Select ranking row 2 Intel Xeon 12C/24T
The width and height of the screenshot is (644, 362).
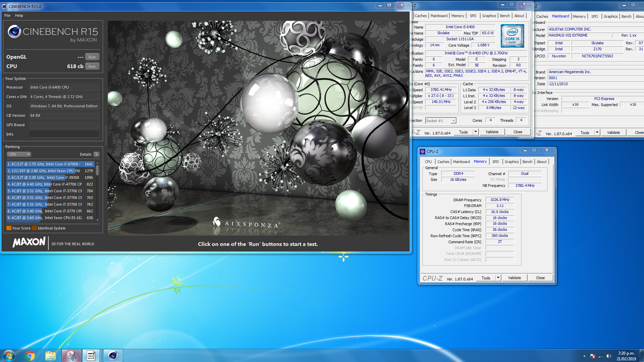coord(50,171)
